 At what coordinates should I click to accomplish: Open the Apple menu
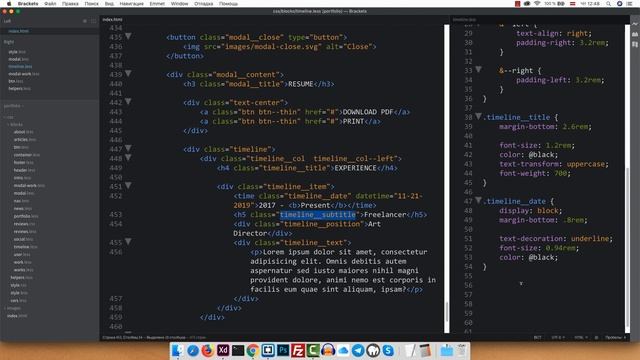pos(9,4)
